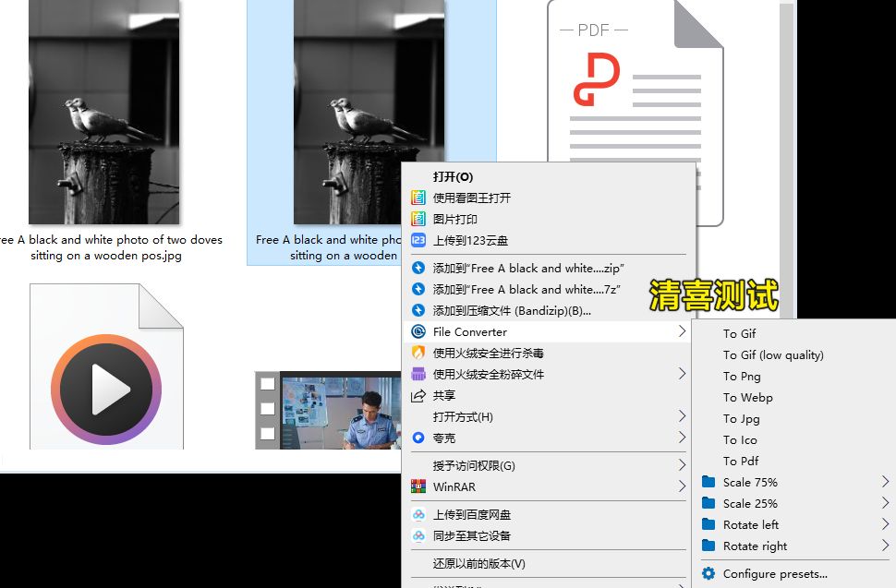Expand the 打开方式(H) submenu arrow
Viewport: 896px width, 588px height.
[x=683, y=416]
